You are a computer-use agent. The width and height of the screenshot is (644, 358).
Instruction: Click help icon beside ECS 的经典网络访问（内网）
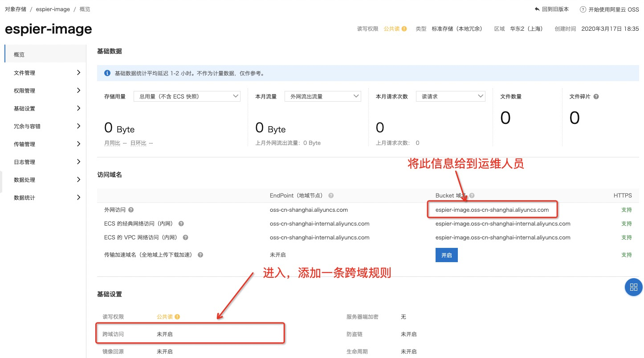pos(181,224)
